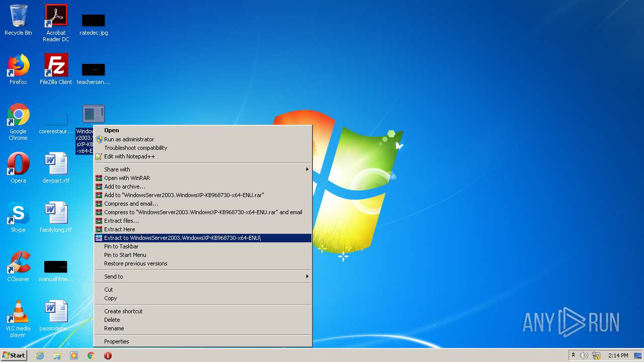This screenshot has width=644, height=362.
Task: Click the network tray icon
Action: pyautogui.click(x=596, y=355)
